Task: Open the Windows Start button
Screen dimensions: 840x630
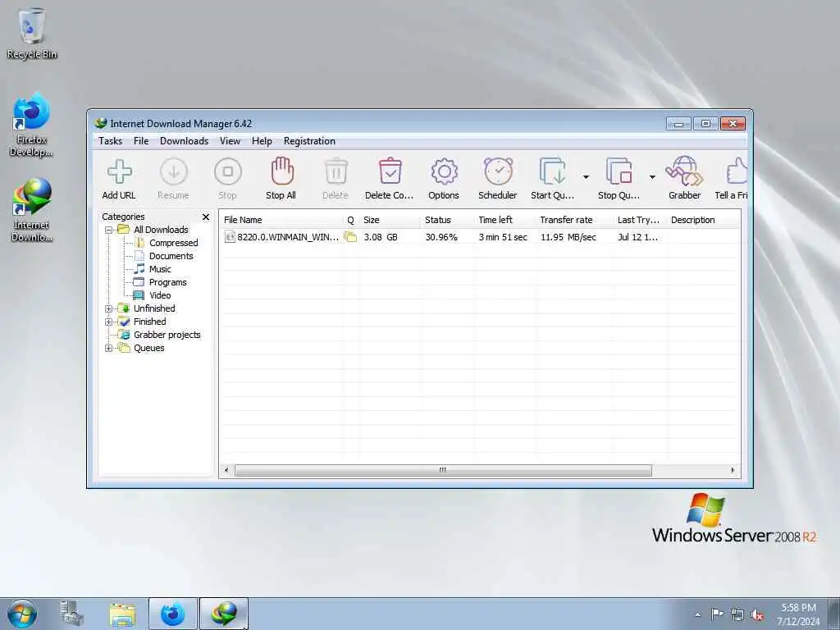Action: [x=22, y=614]
